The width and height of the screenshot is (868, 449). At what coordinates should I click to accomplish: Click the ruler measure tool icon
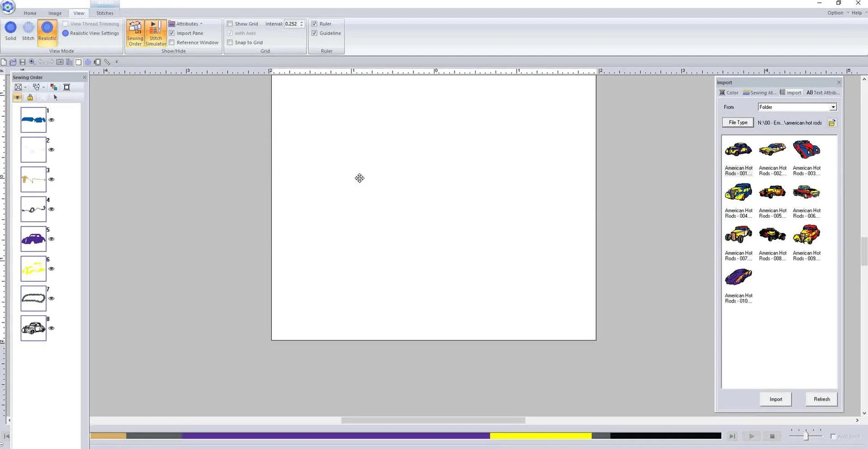pos(107,62)
